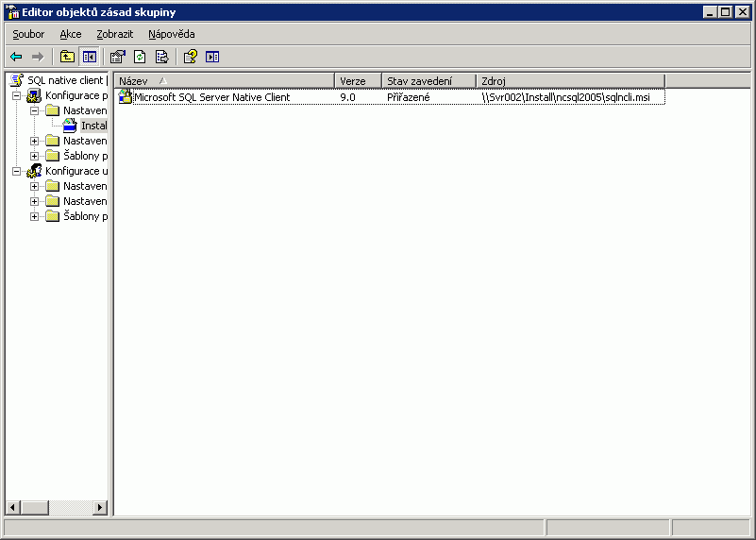The image size is (756, 540).
Task: Click the Back arrow toolbar icon
Action: coord(16,57)
